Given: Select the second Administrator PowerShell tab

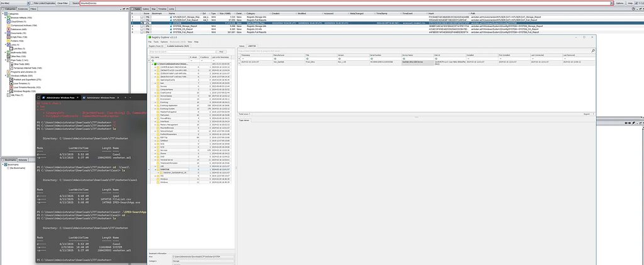Looking at the screenshot, I should pyautogui.click(x=101, y=97).
